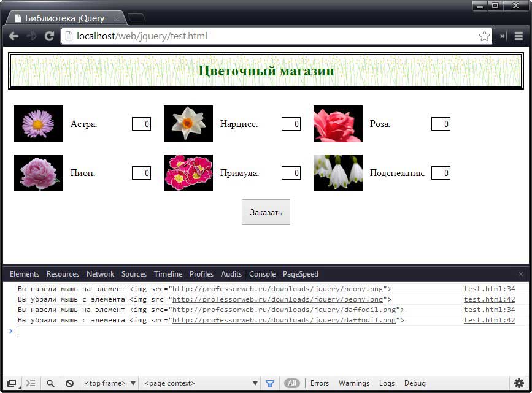Click the Астра flower image
Viewport: 532px width, 393px height.
pos(39,124)
